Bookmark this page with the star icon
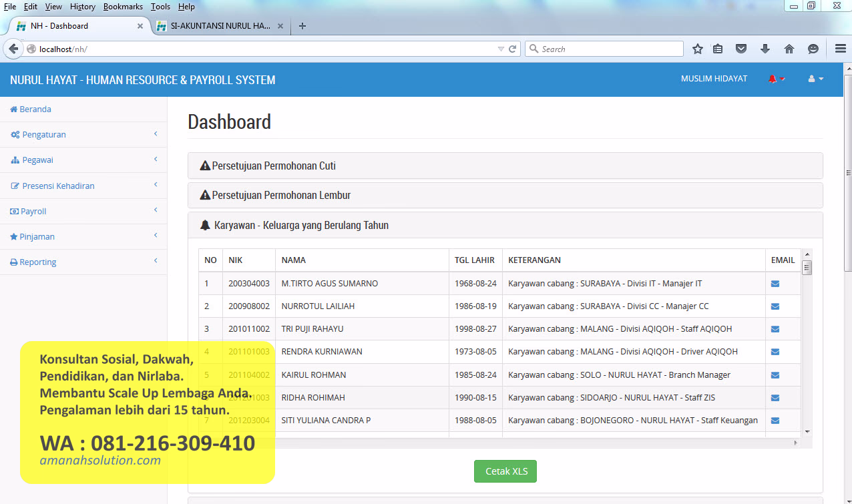Screen dimensions: 852x504 (698, 49)
